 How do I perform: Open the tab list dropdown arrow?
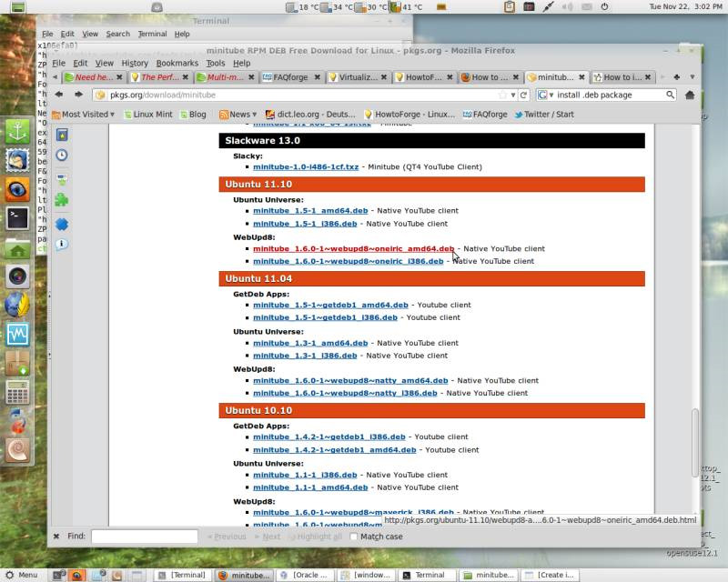[692, 77]
